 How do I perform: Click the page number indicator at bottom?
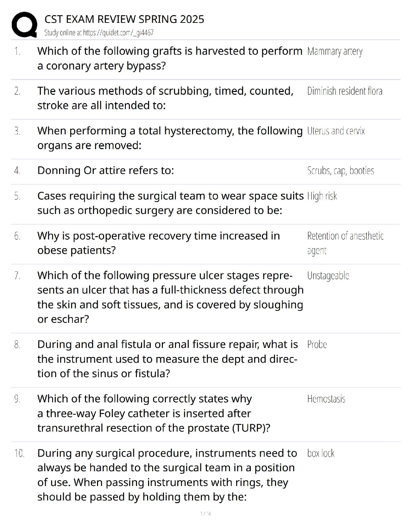[205, 514]
